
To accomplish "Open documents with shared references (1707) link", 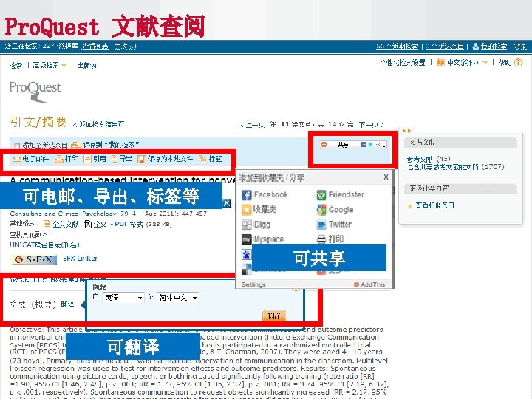I will tap(455, 166).
